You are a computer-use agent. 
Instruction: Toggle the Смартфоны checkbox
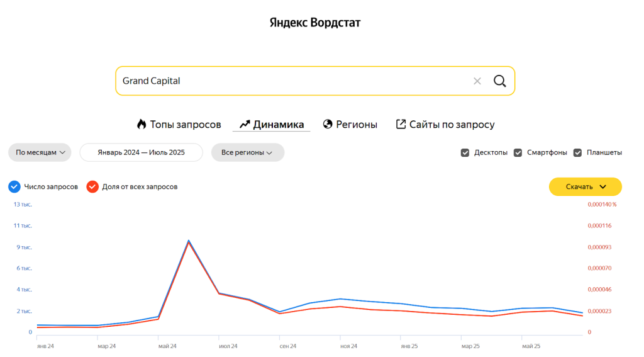point(518,152)
